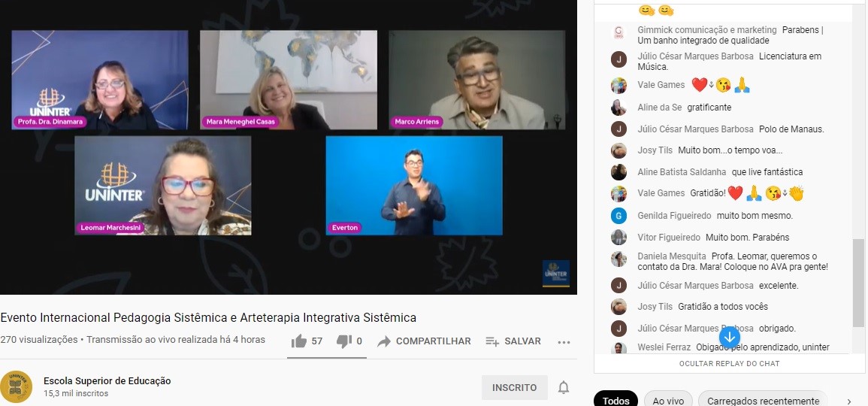Screen dimensions: 868x406
Task: Hide chat with OCULTAR REPLAY DO CHAT
Action: tap(729, 364)
